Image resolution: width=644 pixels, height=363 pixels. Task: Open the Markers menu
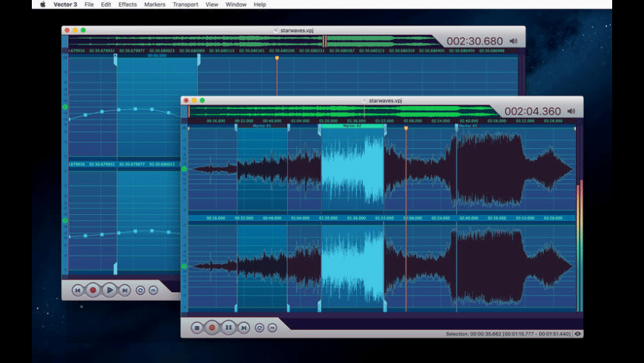click(155, 4)
